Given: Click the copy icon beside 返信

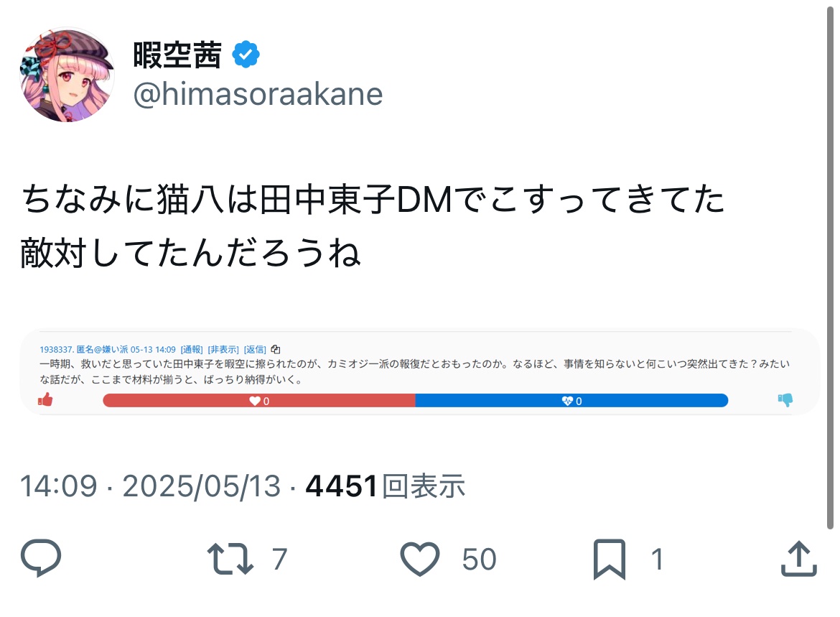Looking at the screenshot, I should [276, 350].
